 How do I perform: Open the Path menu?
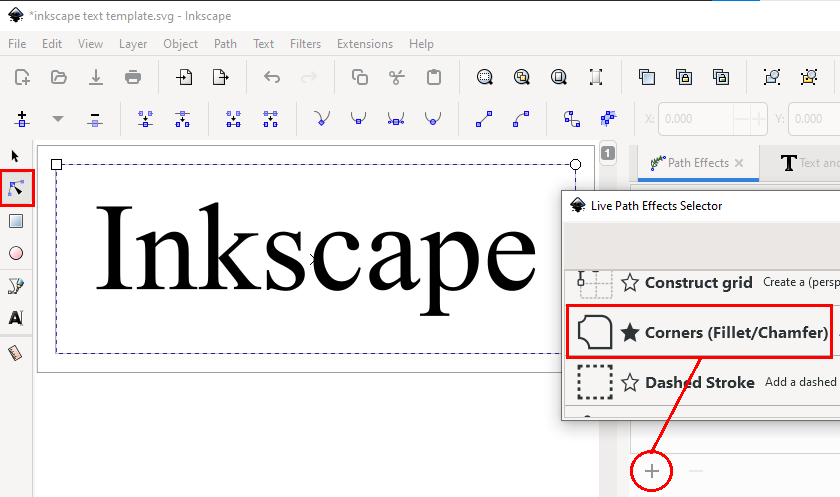[x=225, y=44]
